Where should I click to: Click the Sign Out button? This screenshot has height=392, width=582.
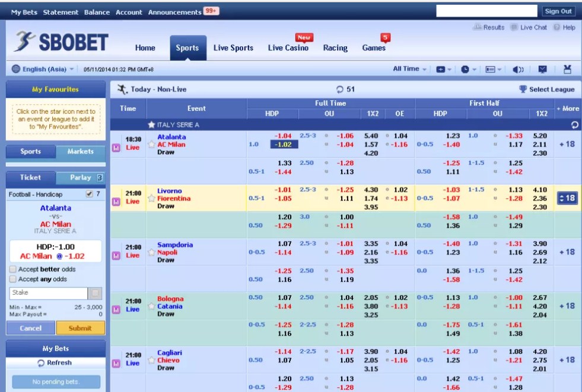(558, 11)
